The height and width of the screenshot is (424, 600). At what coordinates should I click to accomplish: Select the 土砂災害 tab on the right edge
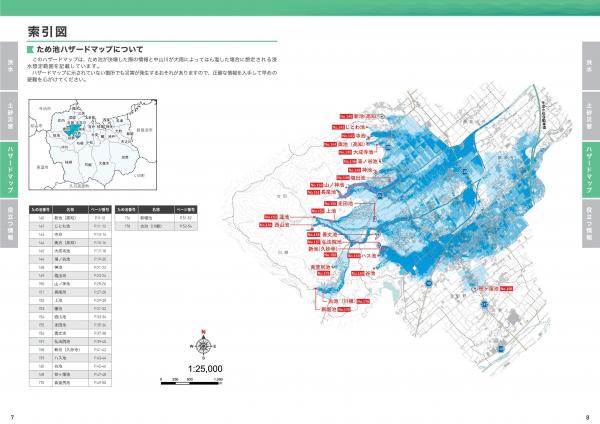591,116
